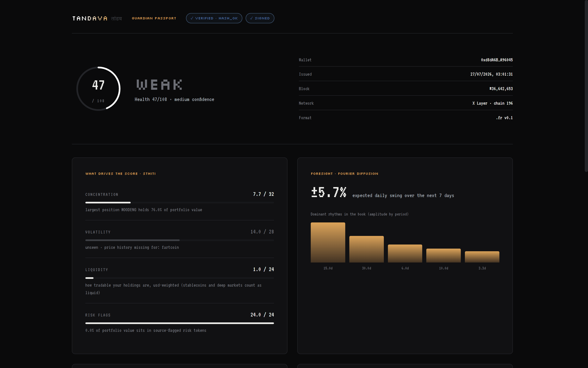Click the page vertical scrollbar thumb

click(586, 86)
